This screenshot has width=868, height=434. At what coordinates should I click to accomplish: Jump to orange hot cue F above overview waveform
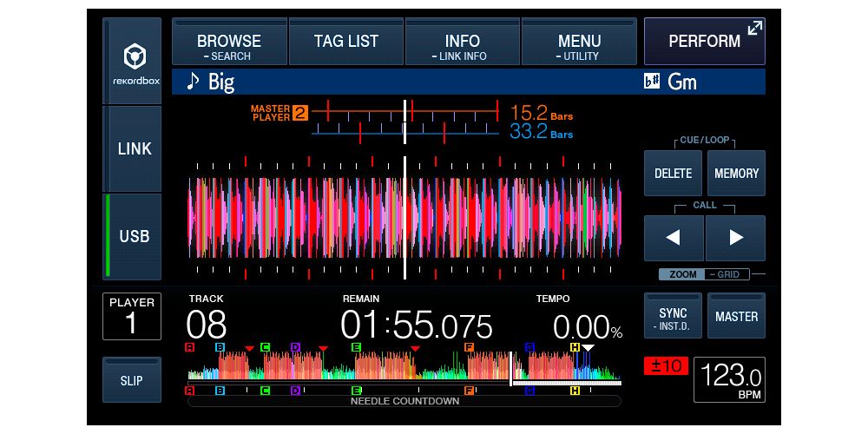tap(469, 347)
